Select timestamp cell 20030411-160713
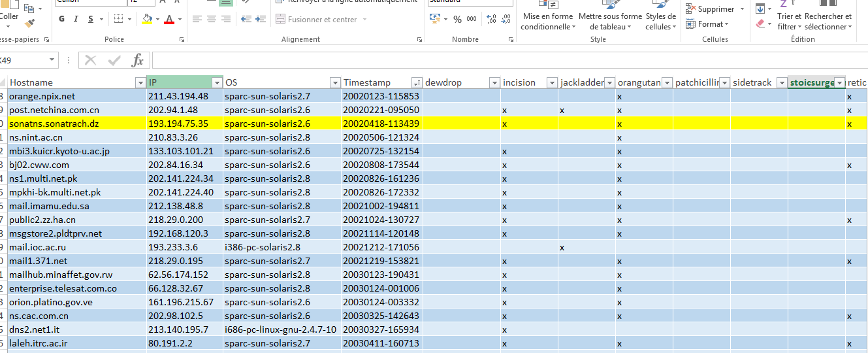 382,343
